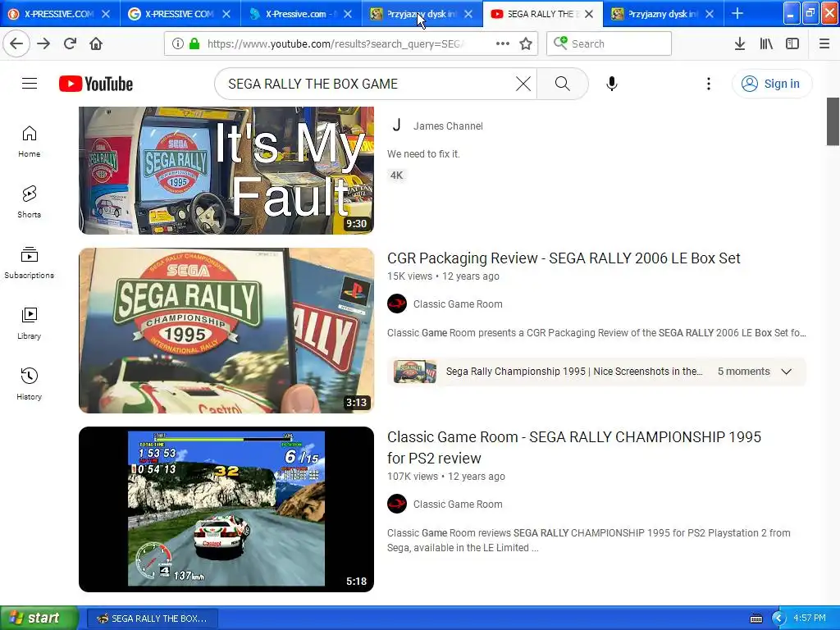Go back using the browser back arrow
This screenshot has height=630, width=840.
(x=16, y=44)
